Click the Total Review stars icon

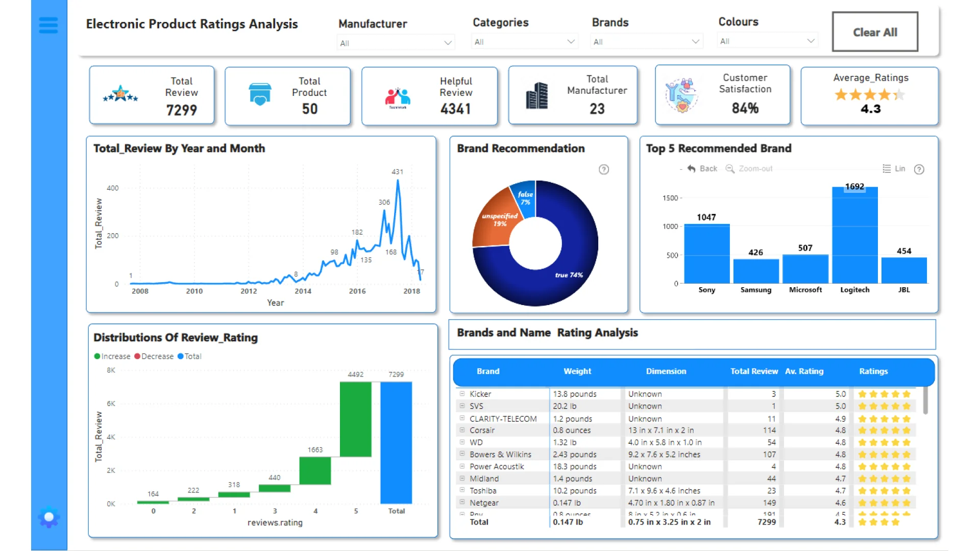(120, 94)
